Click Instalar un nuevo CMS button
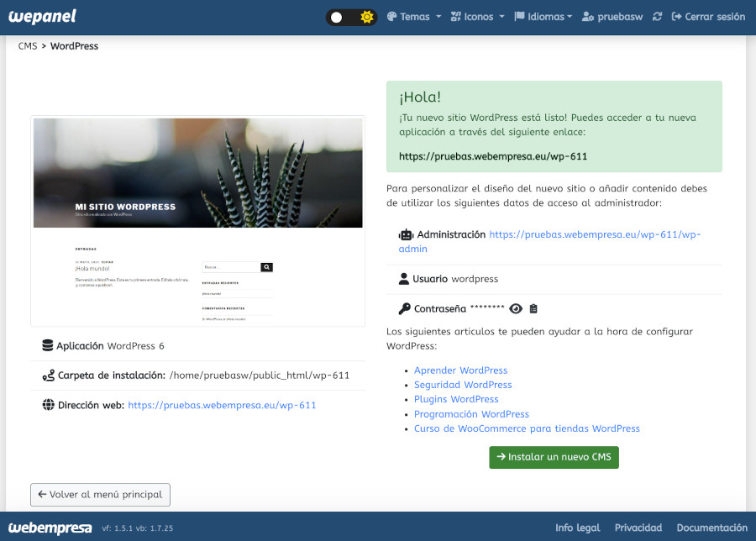756x541 pixels. click(x=554, y=457)
